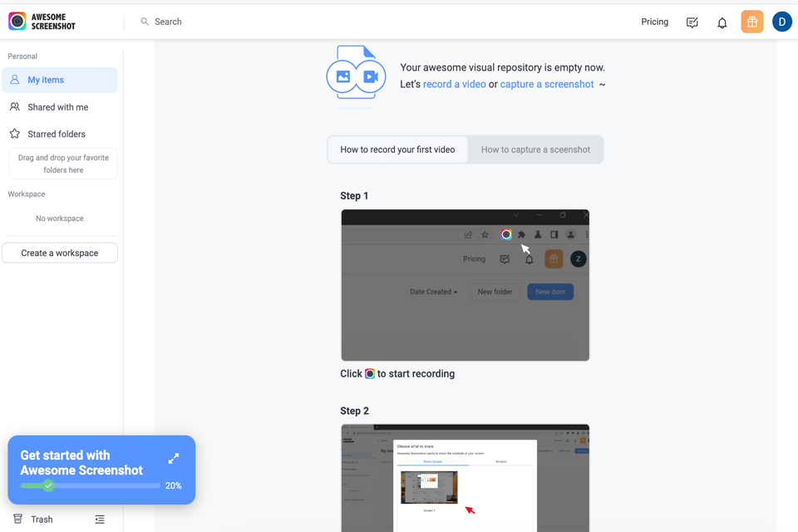
Task: Click the "Workspace" section label
Action: point(27,194)
